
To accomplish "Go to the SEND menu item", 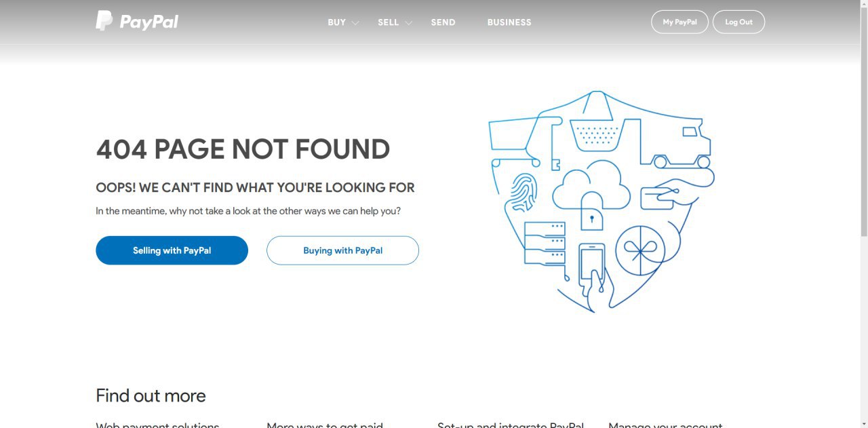I will 443,22.
